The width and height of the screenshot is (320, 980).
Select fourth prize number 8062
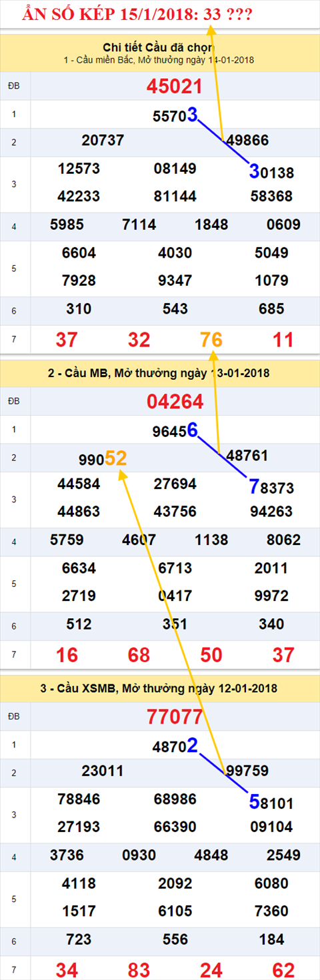tap(283, 540)
